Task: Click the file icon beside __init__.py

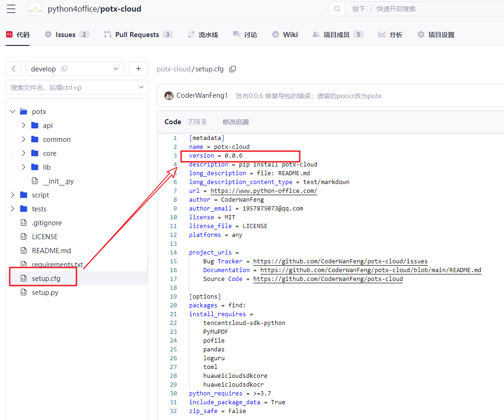Action: pyautogui.click(x=34, y=181)
